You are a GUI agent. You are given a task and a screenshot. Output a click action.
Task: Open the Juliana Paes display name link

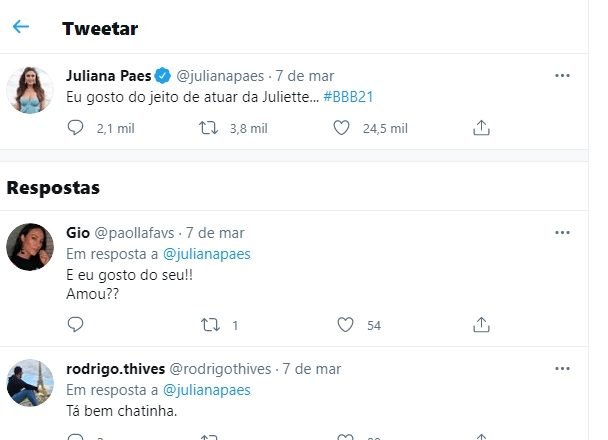click(108, 76)
